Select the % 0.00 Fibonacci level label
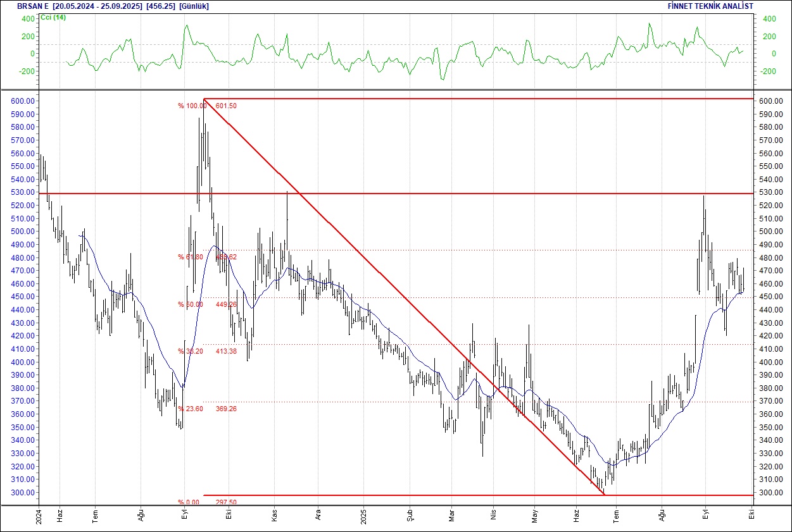792x532 pixels. pos(188,502)
